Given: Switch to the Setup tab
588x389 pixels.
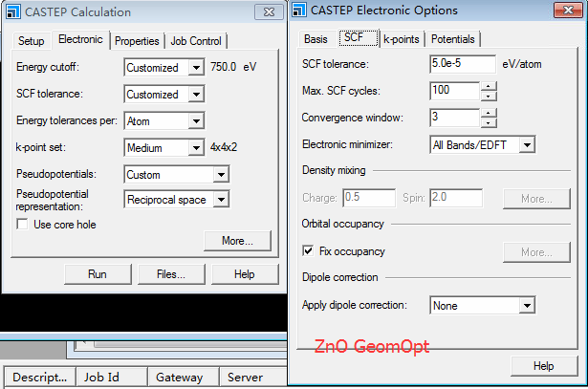Looking at the screenshot, I should pos(32,41).
